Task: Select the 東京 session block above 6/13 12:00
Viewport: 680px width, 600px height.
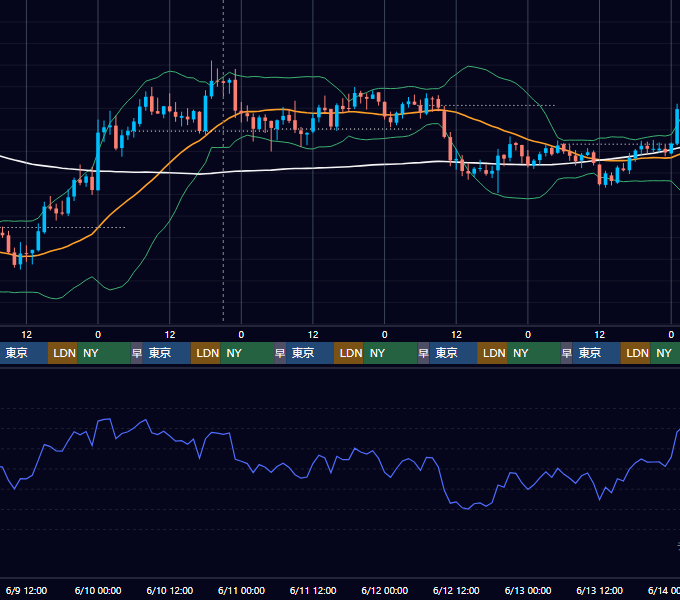Action: pos(596,353)
